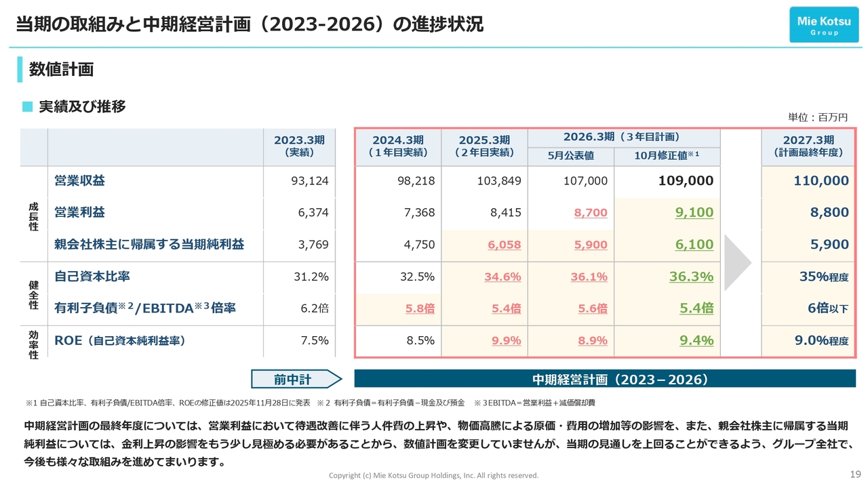Select the 2023.3期（実績） column header
Image resolution: width=868 pixels, height=488 pixels.
[x=299, y=146]
